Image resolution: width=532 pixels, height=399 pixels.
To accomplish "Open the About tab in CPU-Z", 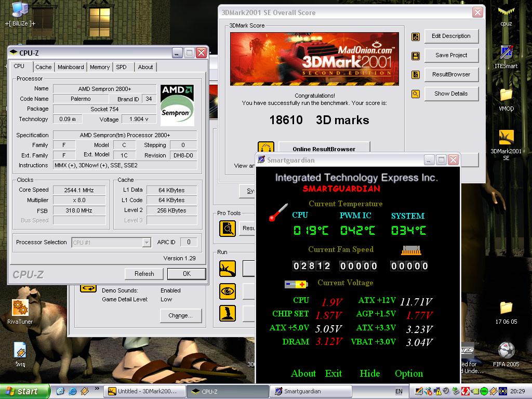I will point(145,67).
